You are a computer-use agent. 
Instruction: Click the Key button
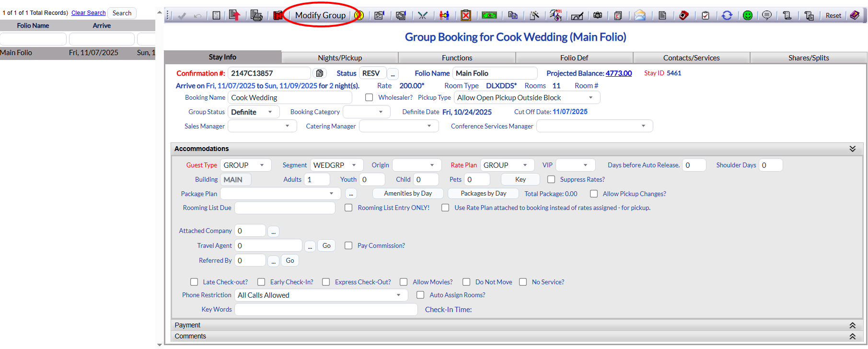521,179
